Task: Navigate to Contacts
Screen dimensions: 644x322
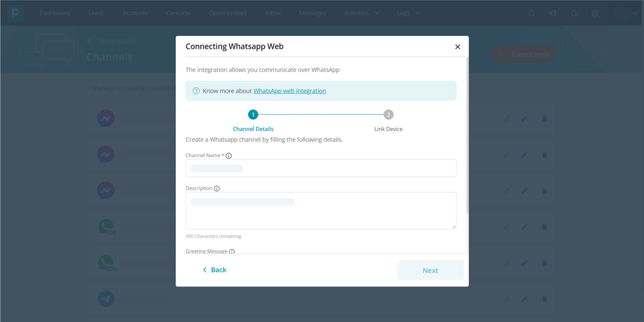Action: 178,13
